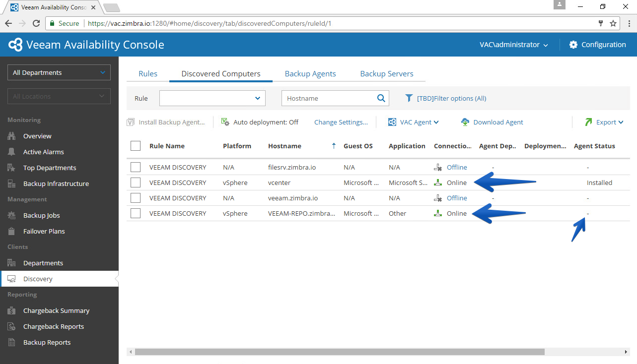Click the Backup Reports document icon

point(12,342)
